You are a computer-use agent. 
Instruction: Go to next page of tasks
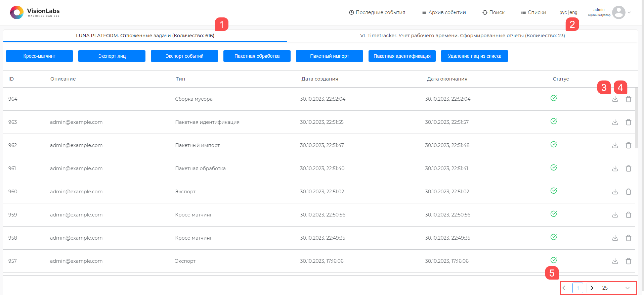592,288
